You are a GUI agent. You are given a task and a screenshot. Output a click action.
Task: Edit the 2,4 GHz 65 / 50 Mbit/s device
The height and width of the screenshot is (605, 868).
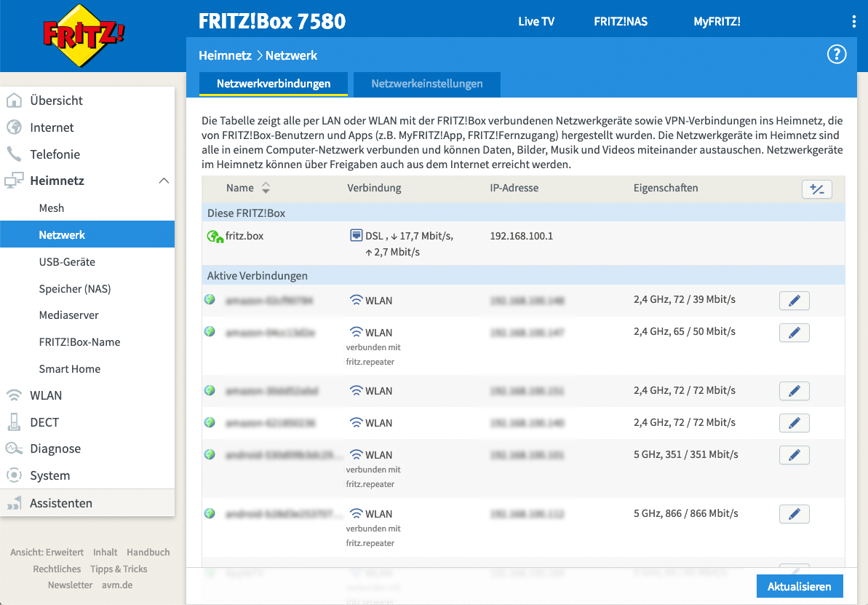795,333
